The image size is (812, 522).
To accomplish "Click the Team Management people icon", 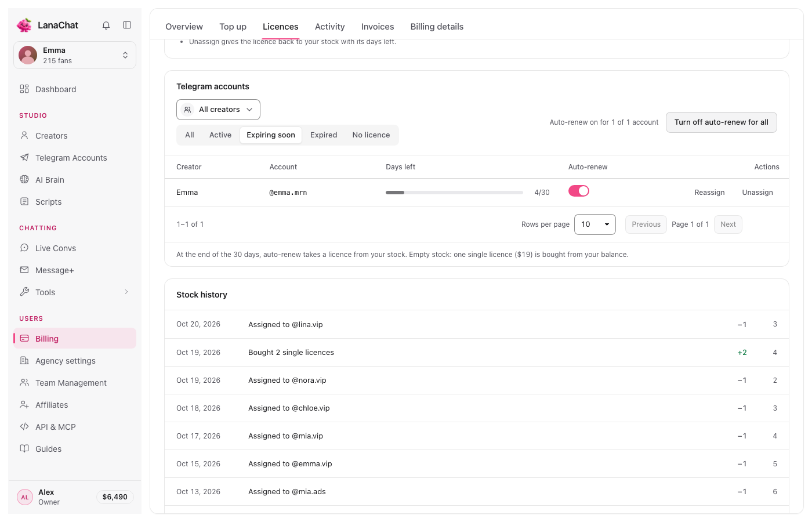I will (24, 382).
